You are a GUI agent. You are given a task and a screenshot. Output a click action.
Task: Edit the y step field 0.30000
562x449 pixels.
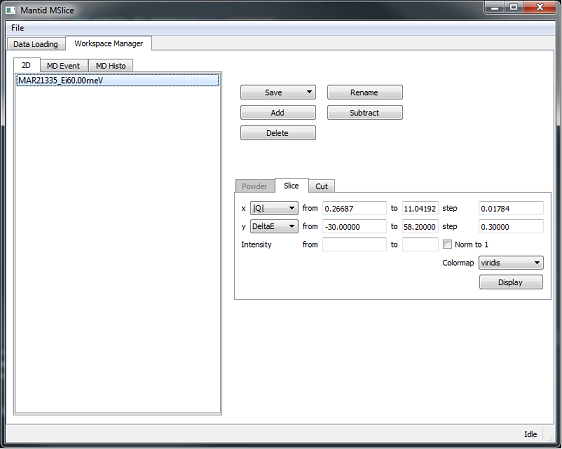pos(511,227)
